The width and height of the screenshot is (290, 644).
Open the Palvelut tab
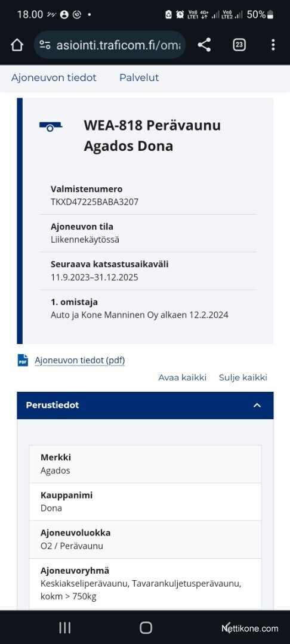coord(139,78)
